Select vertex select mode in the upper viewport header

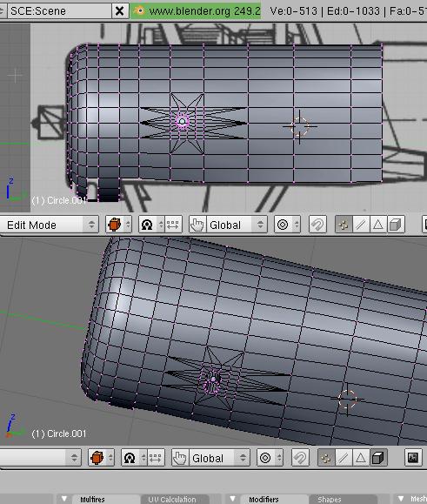[x=344, y=225]
